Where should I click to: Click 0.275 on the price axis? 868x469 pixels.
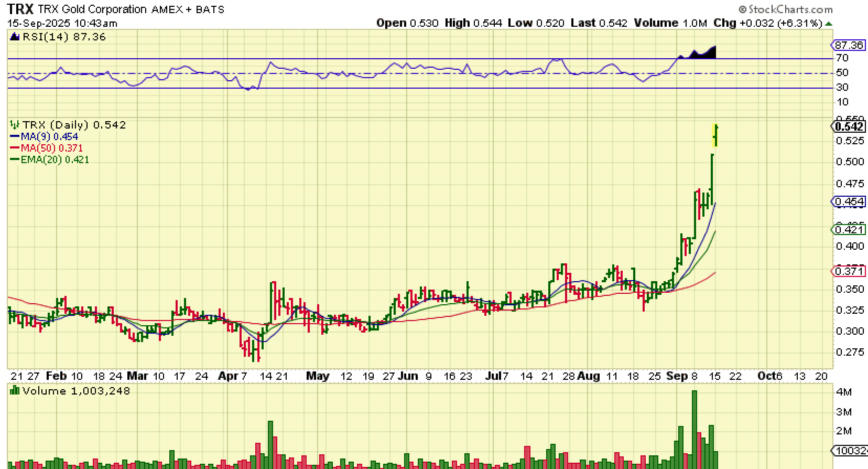pos(850,352)
